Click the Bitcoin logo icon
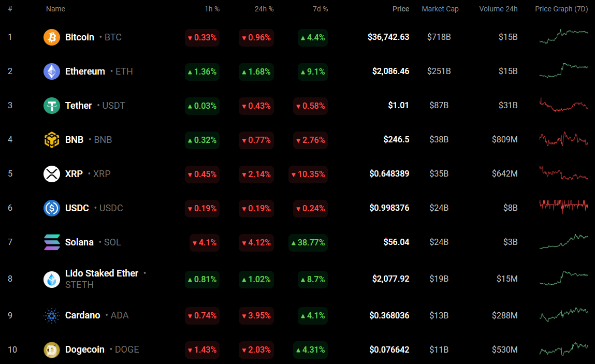 (52, 37)
